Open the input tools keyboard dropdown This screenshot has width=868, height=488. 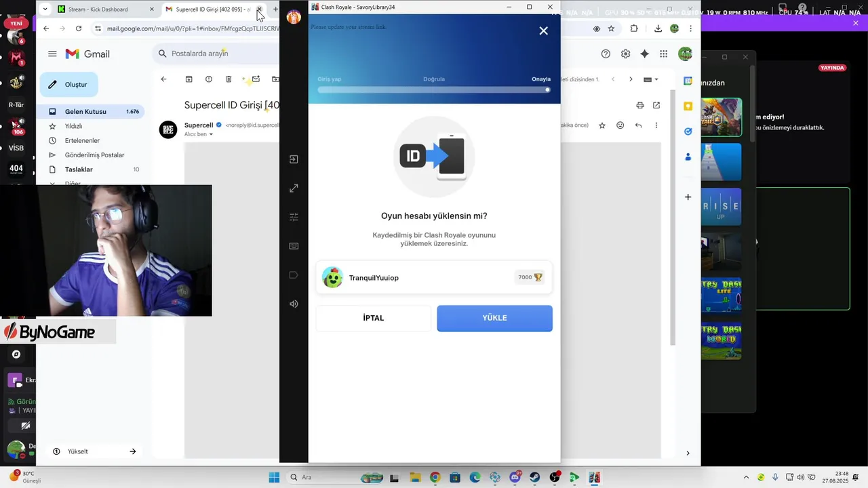pos(651,79)
